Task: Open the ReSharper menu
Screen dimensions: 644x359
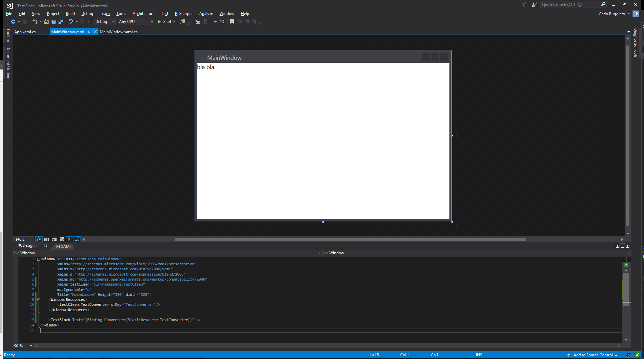Action: (x=184, y=14)
